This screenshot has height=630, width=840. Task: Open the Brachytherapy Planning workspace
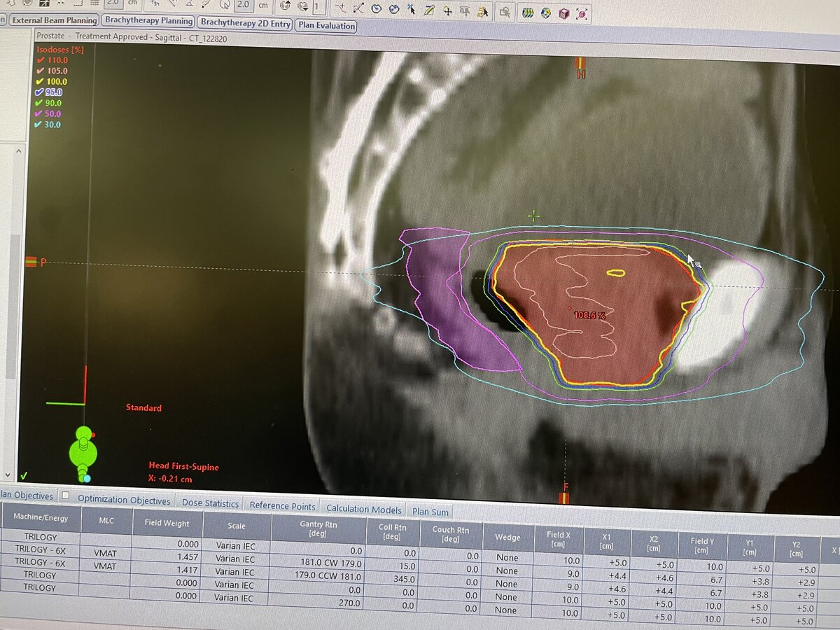148,21
